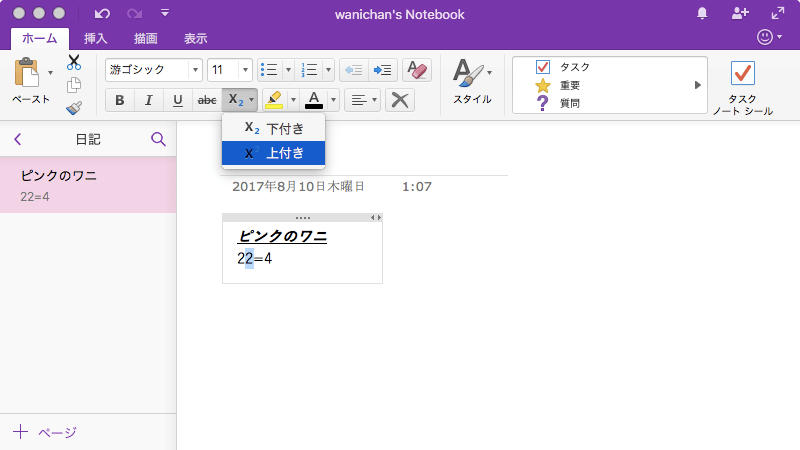Open the 描画 tab
Viewport: 800px width, 450px height.
(x=145, y=38)
